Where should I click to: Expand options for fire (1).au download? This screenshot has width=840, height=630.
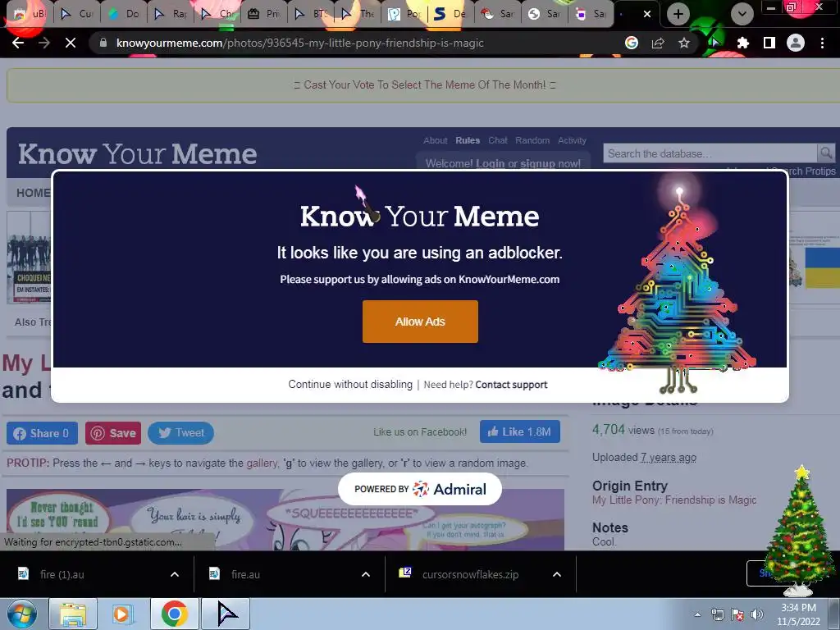click(x=175, y=574)
